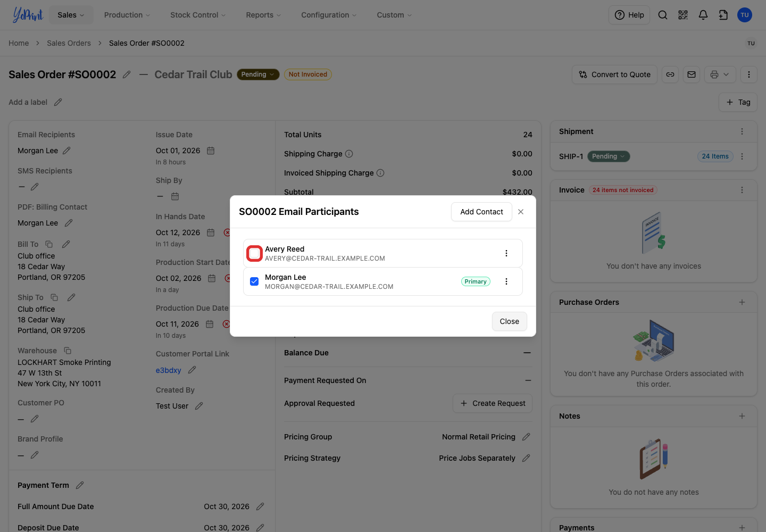Open the Pending order status dropdown

(x=258, y=74)
